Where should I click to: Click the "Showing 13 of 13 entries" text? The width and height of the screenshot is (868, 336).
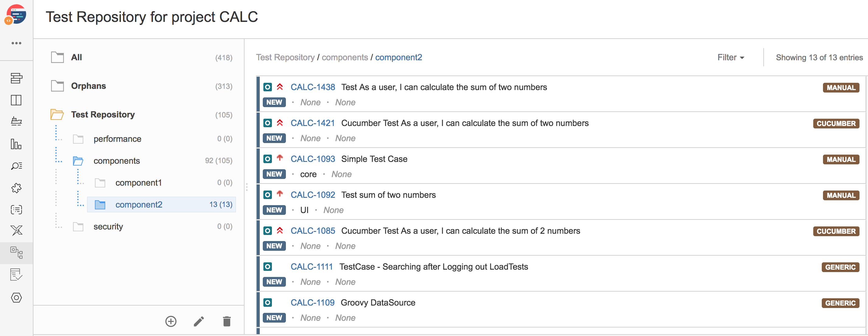(819, 57)
